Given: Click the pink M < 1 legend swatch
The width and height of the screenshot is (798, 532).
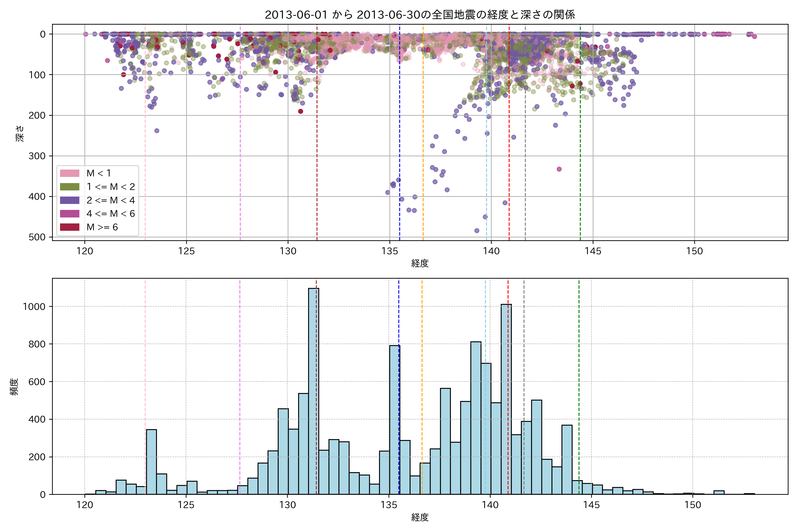Looking at the screenshot, I should [70, 173].
